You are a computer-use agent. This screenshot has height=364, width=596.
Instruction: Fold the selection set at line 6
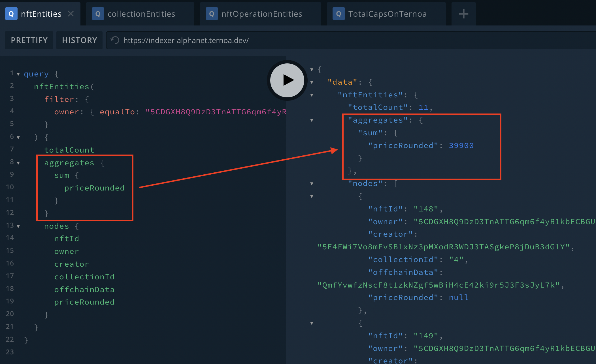click(18, 138)
